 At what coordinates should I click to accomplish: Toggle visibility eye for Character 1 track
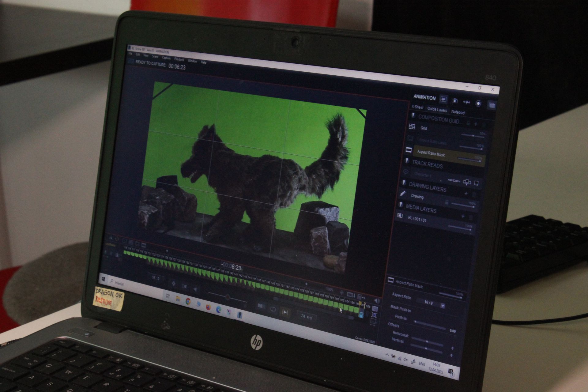[406, 172]
